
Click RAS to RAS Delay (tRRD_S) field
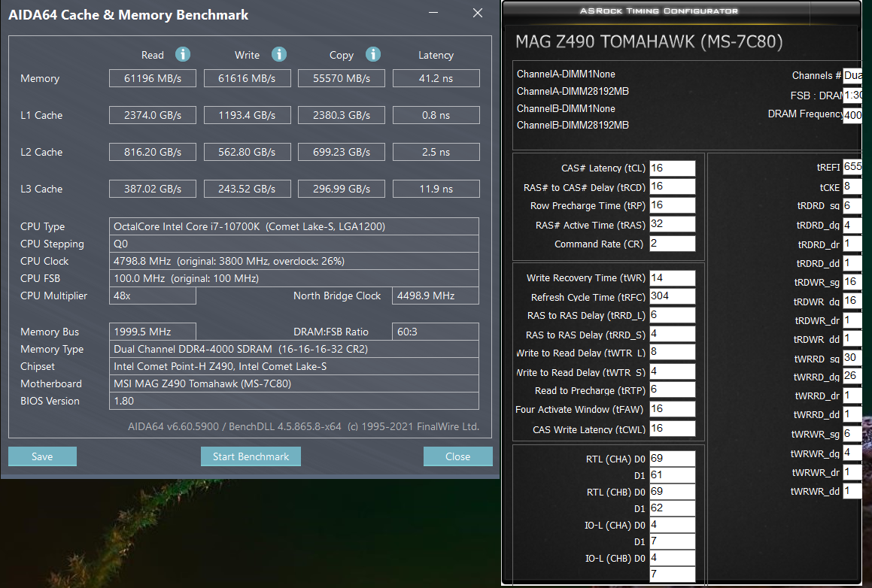point(673,334)
